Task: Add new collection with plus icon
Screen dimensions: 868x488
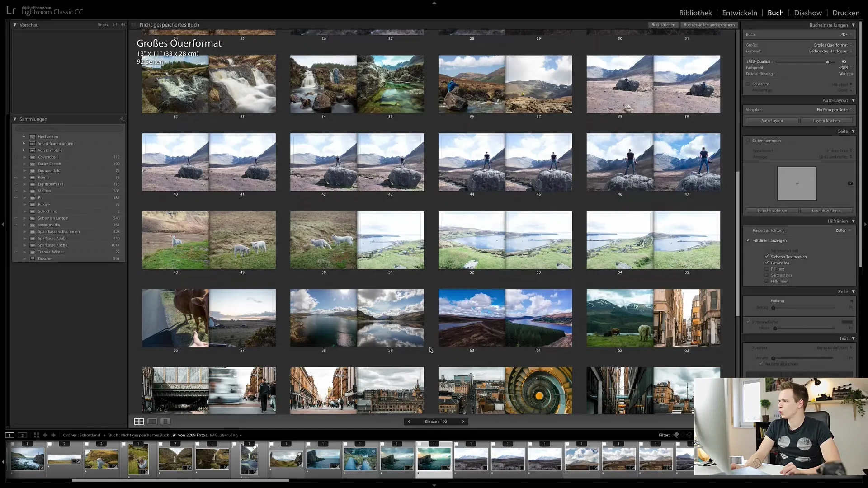Action: (122, 119)
